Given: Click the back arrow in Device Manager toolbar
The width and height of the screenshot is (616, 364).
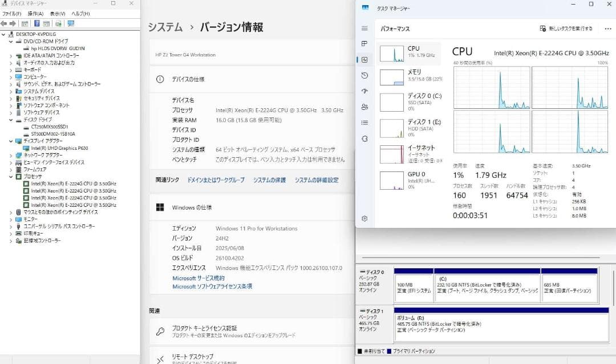Looking at the screenshot, I should coord(5,23).
